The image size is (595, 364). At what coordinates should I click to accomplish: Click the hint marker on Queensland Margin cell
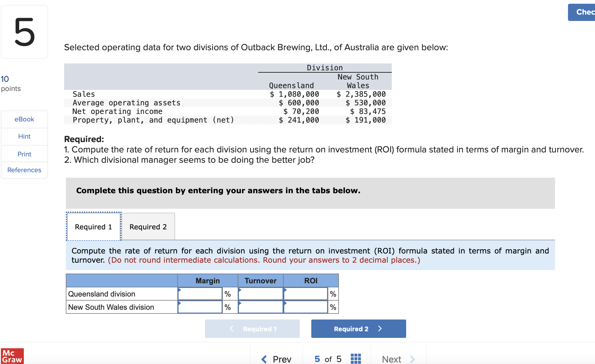click(x=180, y=290)
